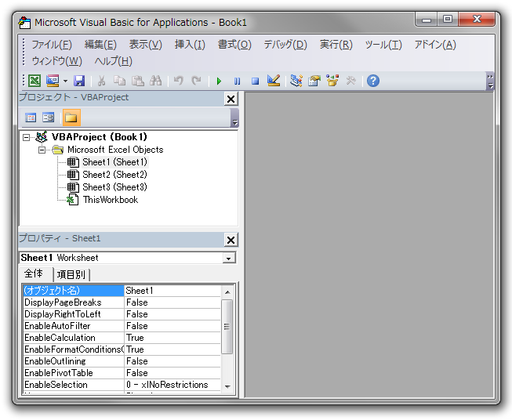Open the Properties Window toolbar icon
This screenshot has width=512, height=420.
click(x=314, y=81)
